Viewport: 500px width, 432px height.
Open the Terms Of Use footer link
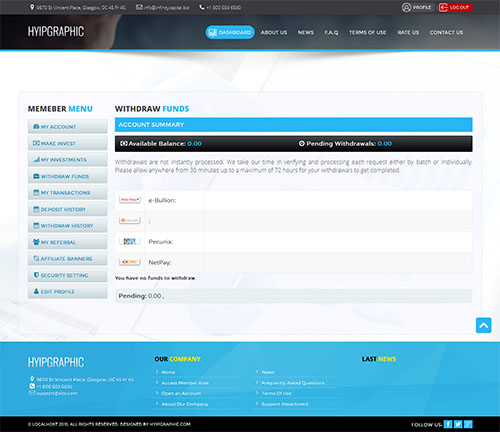(276, 393)
